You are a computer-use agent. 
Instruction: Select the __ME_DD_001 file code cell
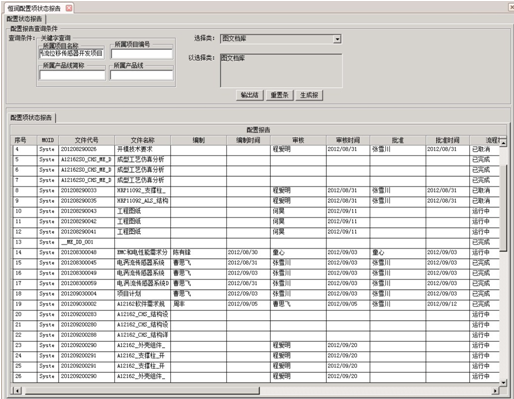point(86,242)
